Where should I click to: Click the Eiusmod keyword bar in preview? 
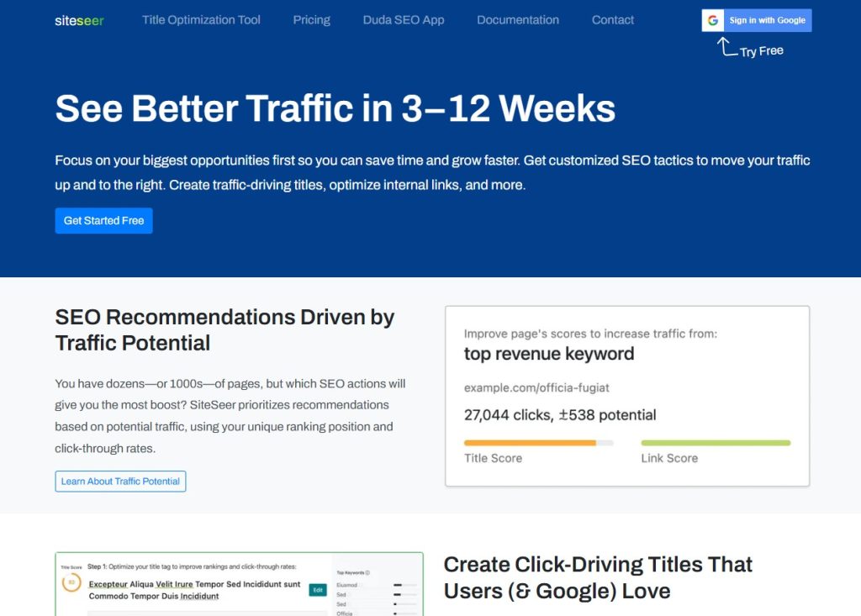405,585
